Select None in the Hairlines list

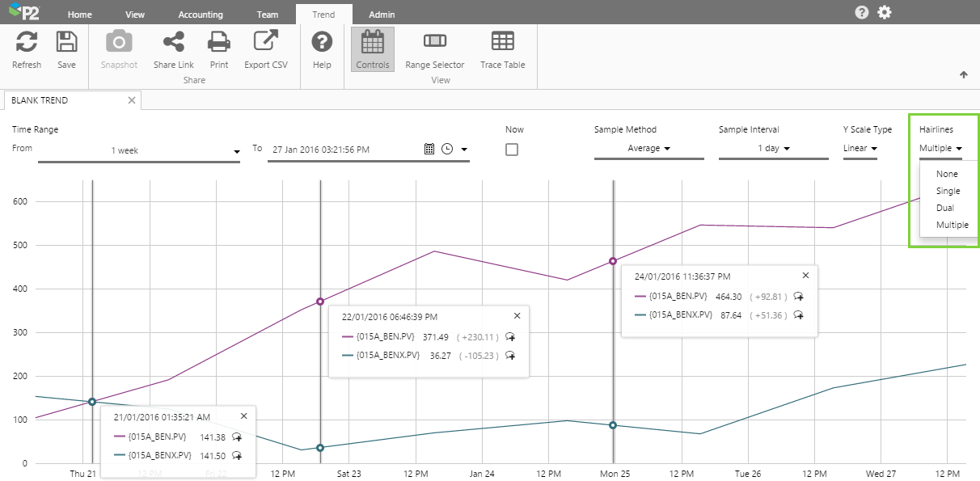pos(947,174)
